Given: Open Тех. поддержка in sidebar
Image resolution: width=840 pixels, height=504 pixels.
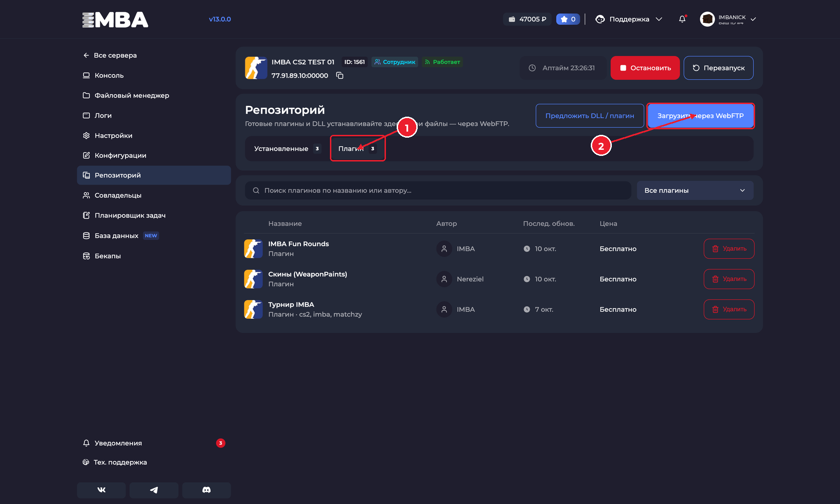Looking at the screenshot, I should (x=154, y=462).
